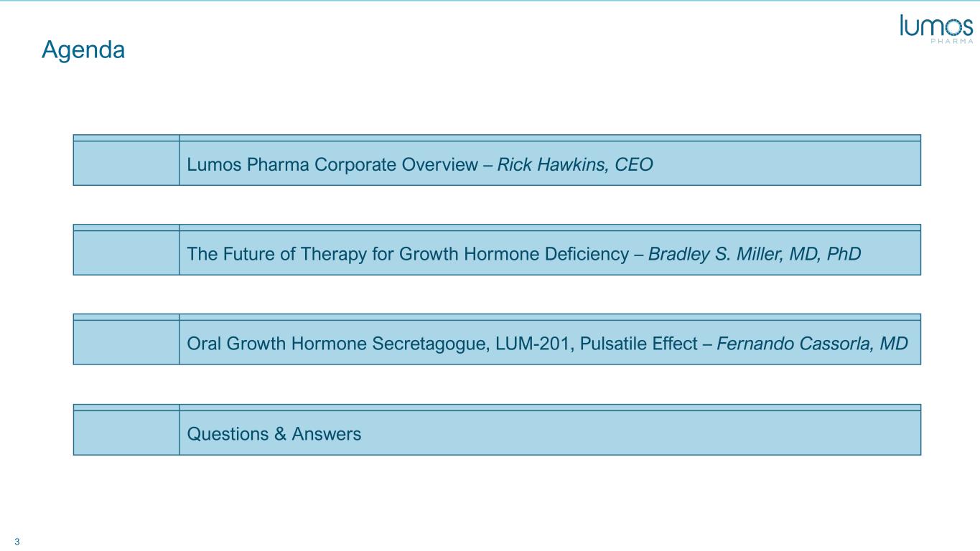Screen dimensions: 980x551
Task: Select the small PHARMA text under the logo
Action: (x=952, y=41)
